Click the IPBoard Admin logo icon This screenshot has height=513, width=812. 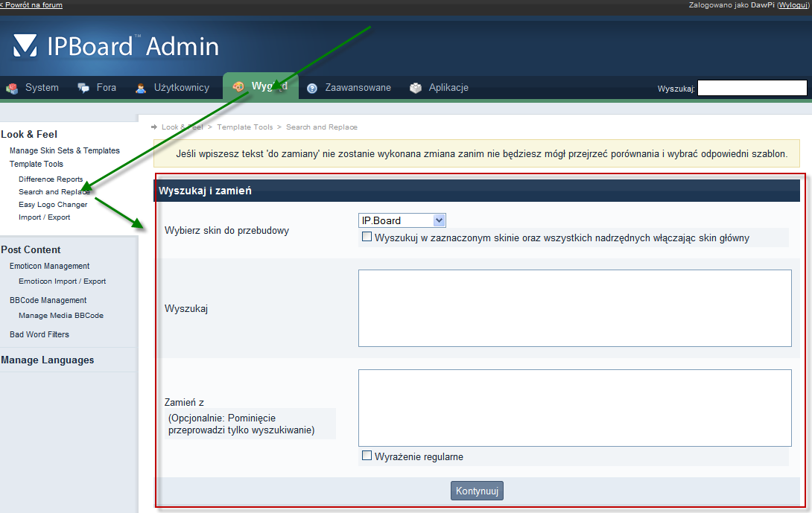25,45
